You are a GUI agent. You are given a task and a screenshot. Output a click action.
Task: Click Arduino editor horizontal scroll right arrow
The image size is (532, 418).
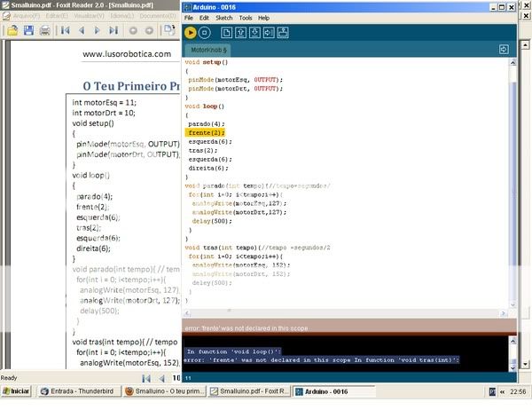point(504,313)
